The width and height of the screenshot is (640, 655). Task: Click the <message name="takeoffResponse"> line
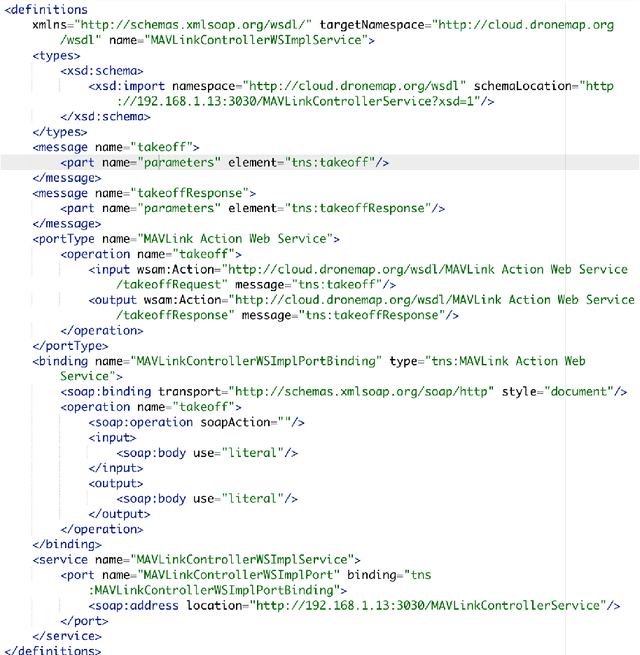pyautogui.click(x=144, y=193)
